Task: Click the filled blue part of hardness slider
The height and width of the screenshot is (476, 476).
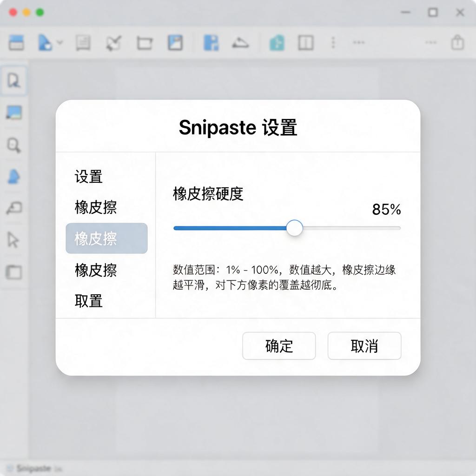Action: [x=230, y=228]
